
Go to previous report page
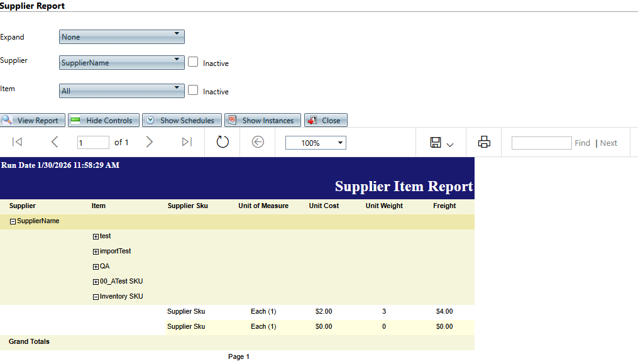click(55, 142)
